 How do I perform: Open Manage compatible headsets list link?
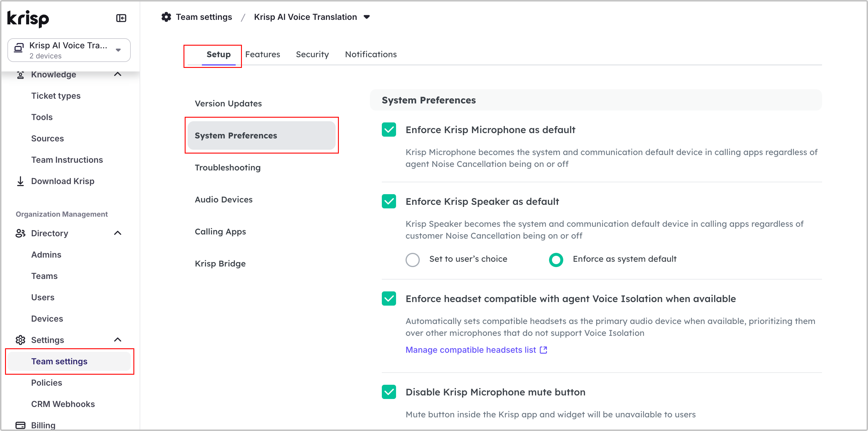tap(470, 350)
